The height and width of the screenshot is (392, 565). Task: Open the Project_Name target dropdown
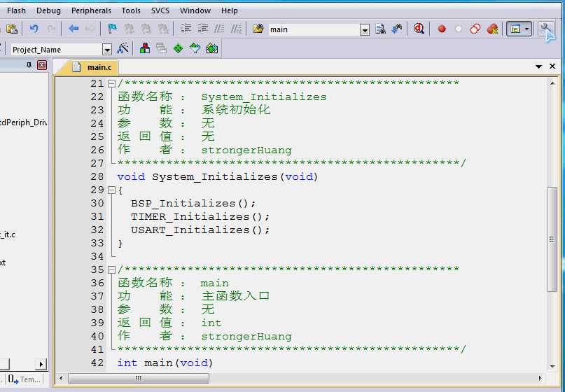point(107,50)
